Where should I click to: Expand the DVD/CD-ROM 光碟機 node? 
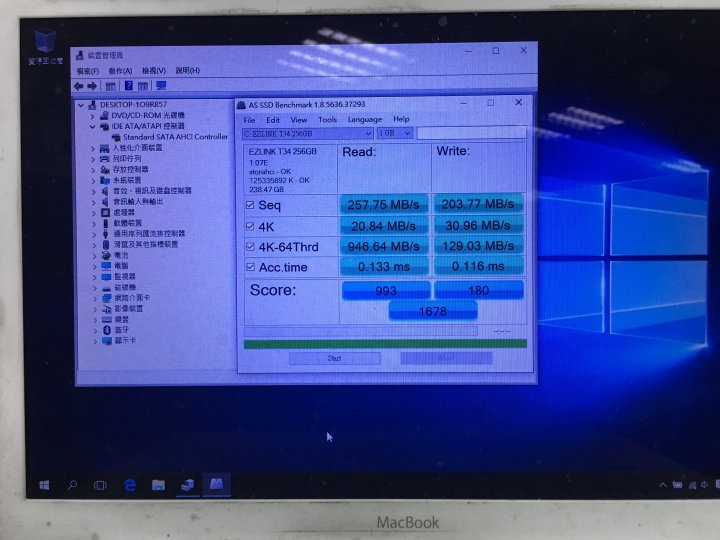pyautogui.click(x=92, y=116)
